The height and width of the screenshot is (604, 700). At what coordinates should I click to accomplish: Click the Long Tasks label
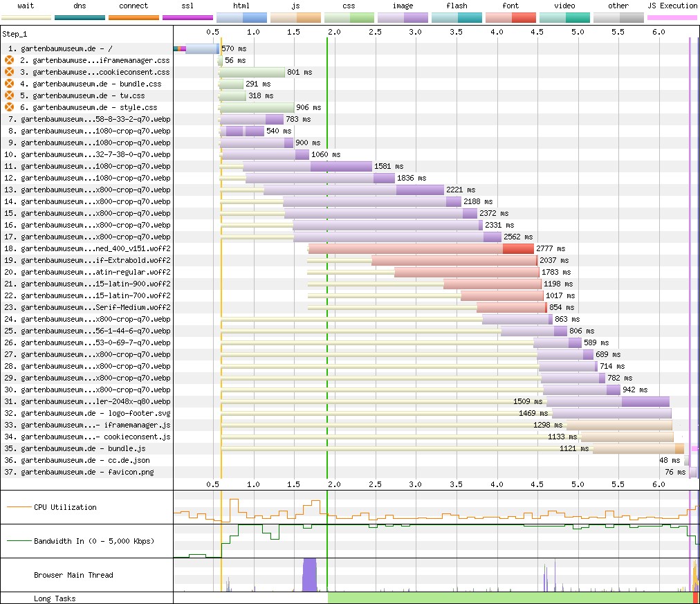[x=55, y=598]
